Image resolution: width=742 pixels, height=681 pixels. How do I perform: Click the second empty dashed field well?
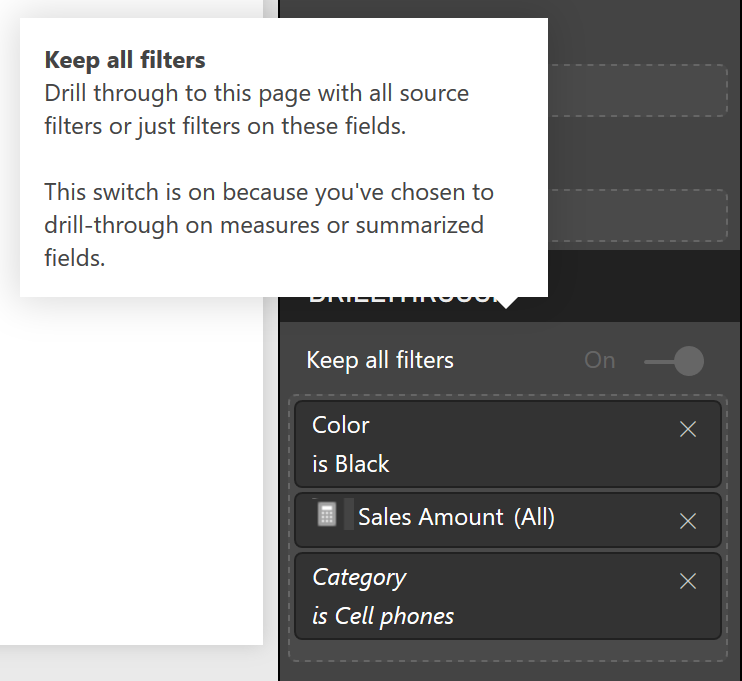[x=637, y=215]
